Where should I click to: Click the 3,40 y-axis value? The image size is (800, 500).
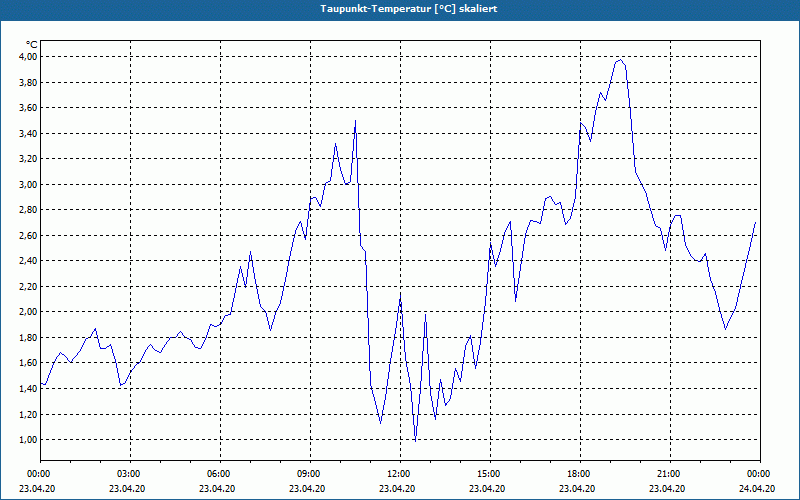pyautogui.click(x=28, y=133)
